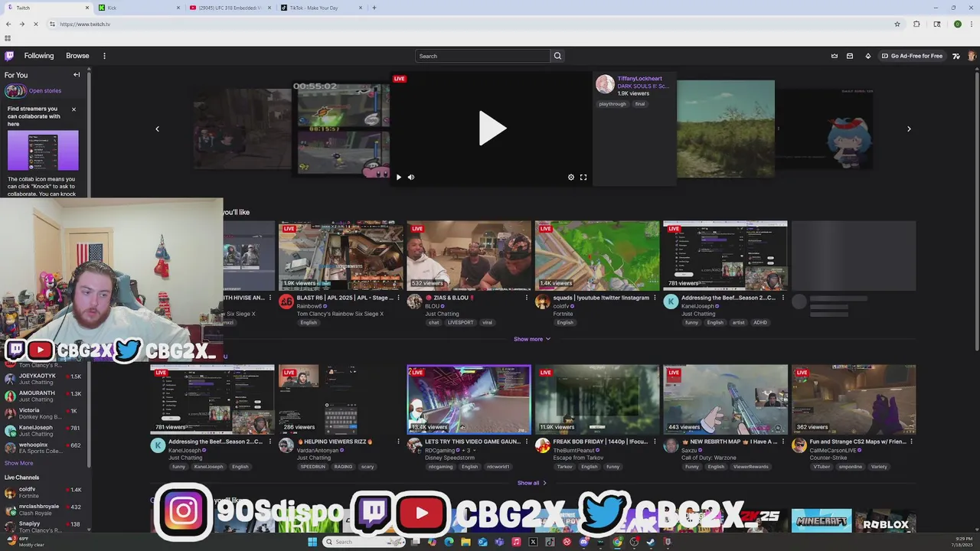Click Show More in sidebar channels
The height and width of the screenshot is (551, 980).
point(18,463)
